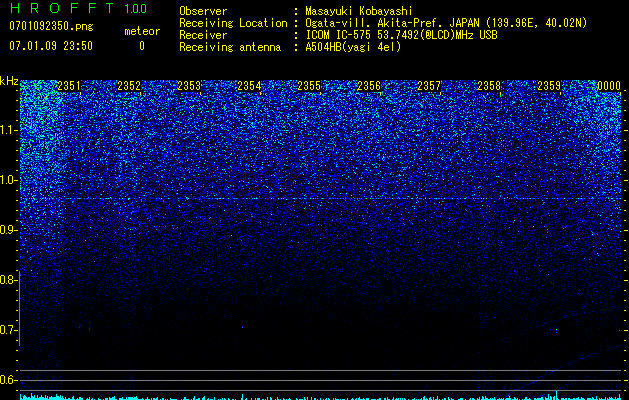
Task: Click the 0.9 kHz axis label
Action: point(9,230)
